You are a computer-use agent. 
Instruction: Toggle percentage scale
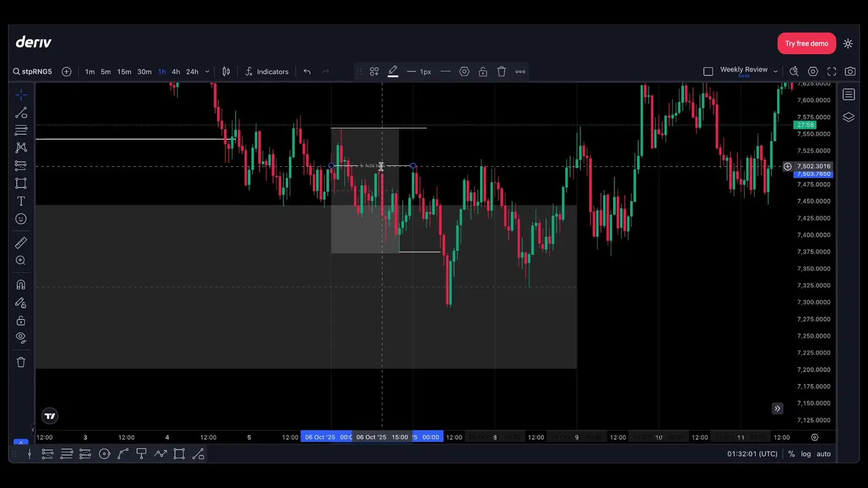tap(791, 454)
